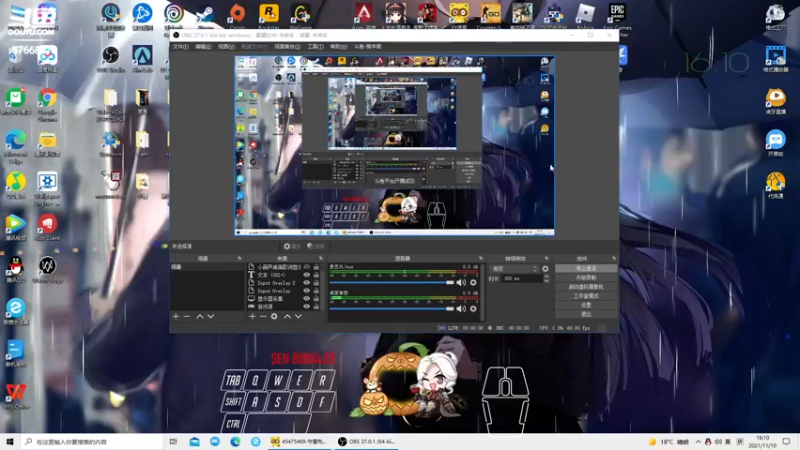Open WeGame desktop shortcut
Screen dimensions: 800x450
(301, 16)
